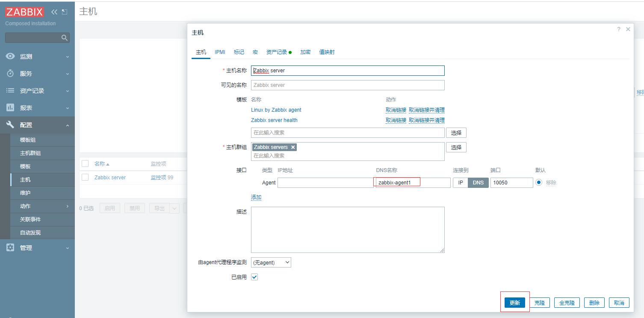The image size is (644, 318).
Task: Open help via question mark icon
Action: pos(618,29)
